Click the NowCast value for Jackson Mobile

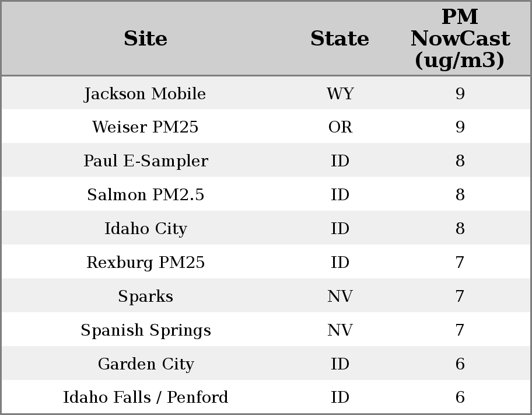pos(460,94)
